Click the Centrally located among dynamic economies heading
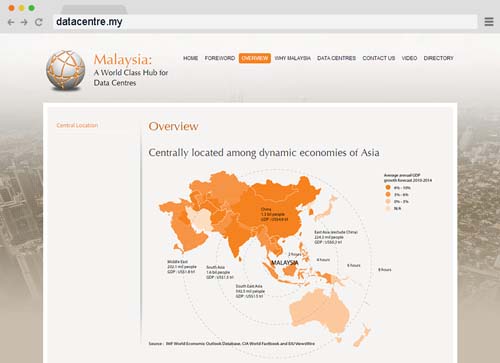This screenshot has width=500, height=363. click(264, 153)
